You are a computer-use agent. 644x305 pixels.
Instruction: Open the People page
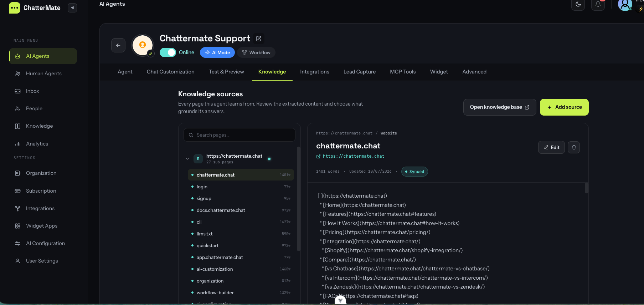tap(43, 108)
